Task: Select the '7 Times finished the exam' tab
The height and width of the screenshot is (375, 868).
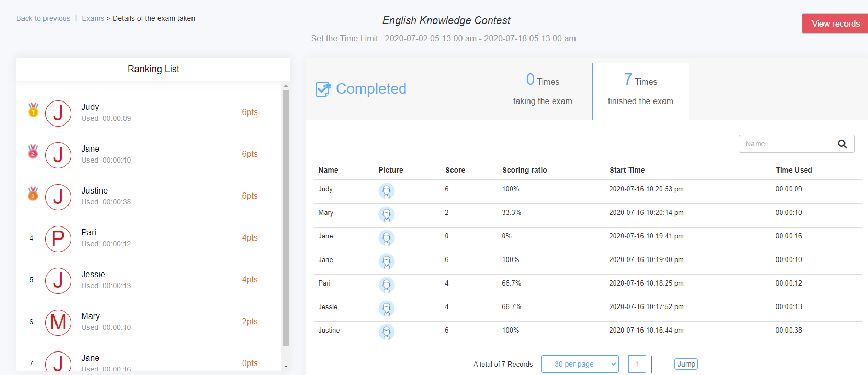Action: tap(640, 92)
